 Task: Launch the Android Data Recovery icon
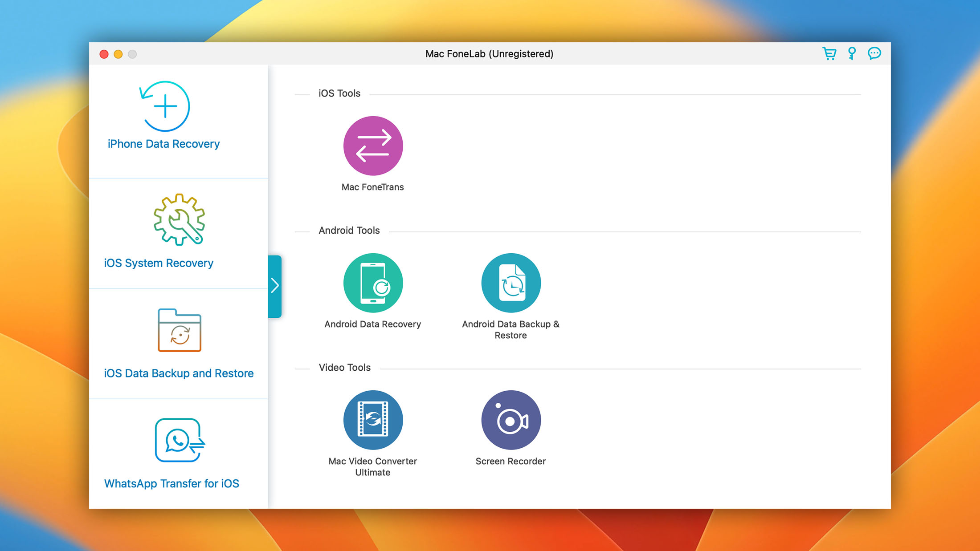pos(373,283)
